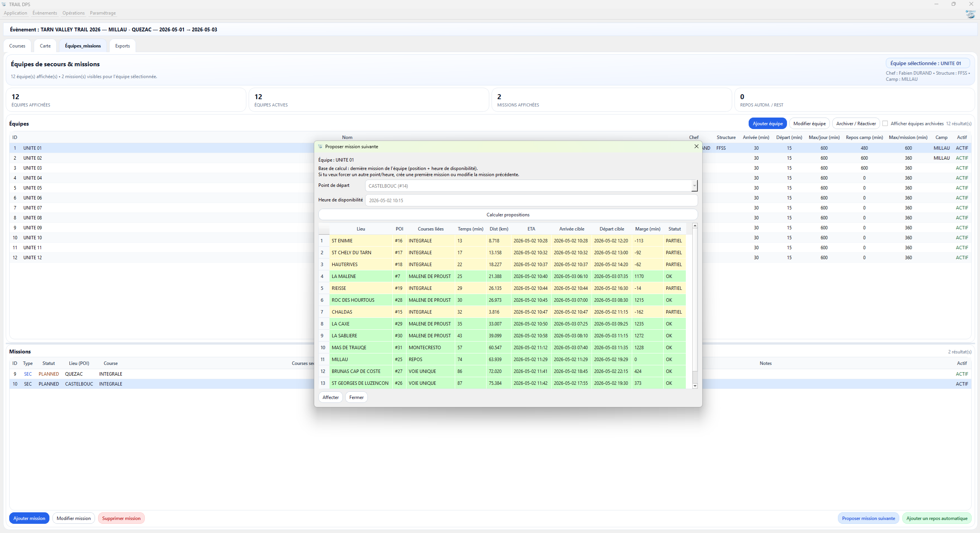Click the TRAIL DPS logo at top right
Image resolution: width=980 pixels, height=533 pixels.
tap(970, 15)
